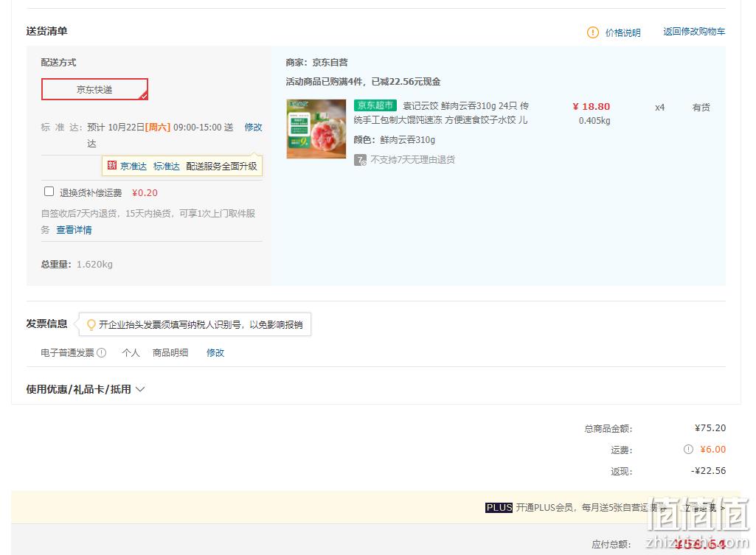Click the ¥75.20 total goods amount
The width and height of the screenshot is (756, 555).
(710, 427)
